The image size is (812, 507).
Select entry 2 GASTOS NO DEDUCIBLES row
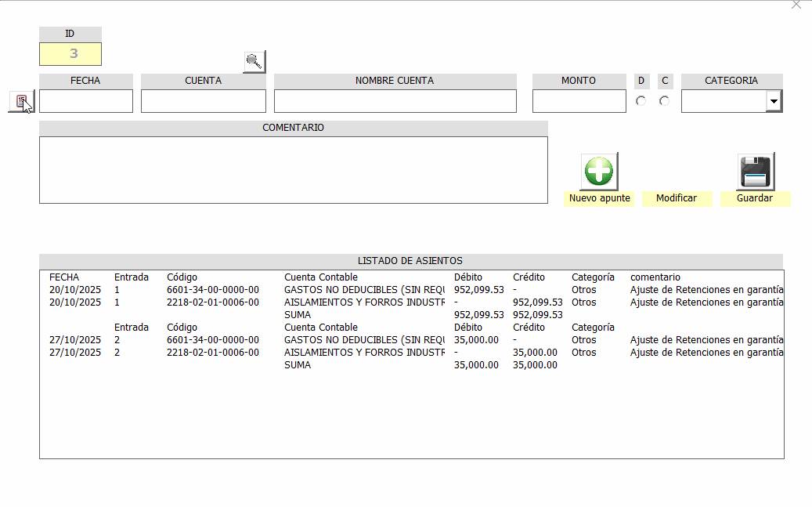(x=313, y=340)
